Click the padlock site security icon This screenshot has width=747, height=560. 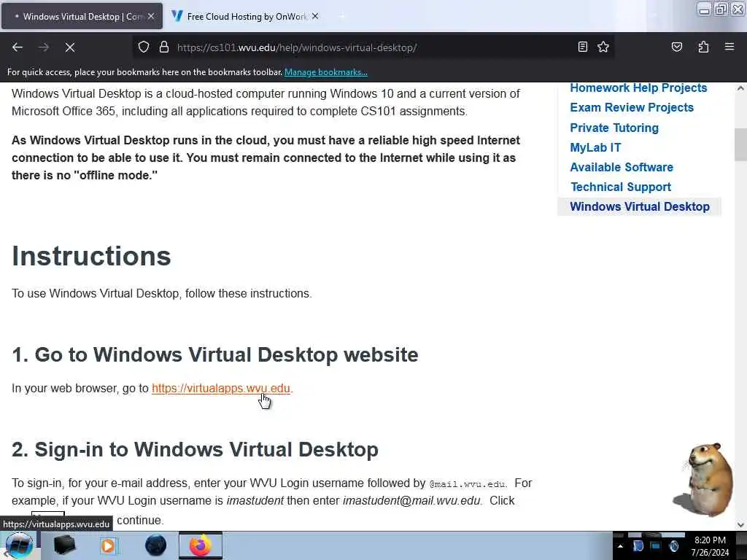click(x=164, y=47)
